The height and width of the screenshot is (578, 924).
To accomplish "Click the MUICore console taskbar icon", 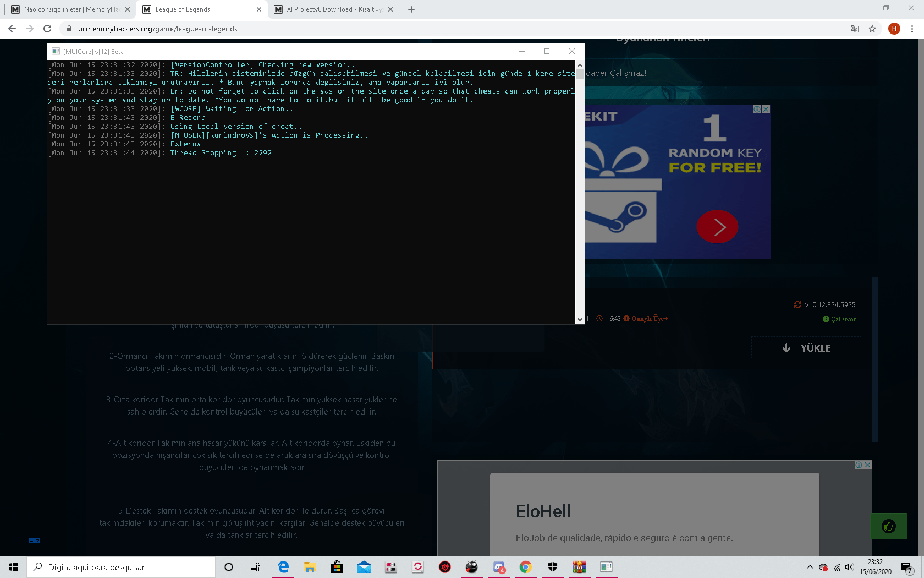I will (x=606, y=567).
